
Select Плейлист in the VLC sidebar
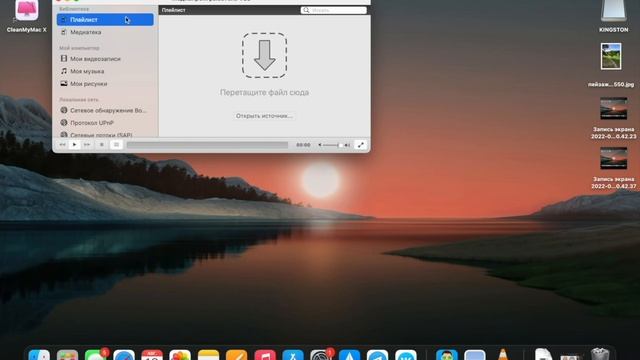tap(105, 20)
